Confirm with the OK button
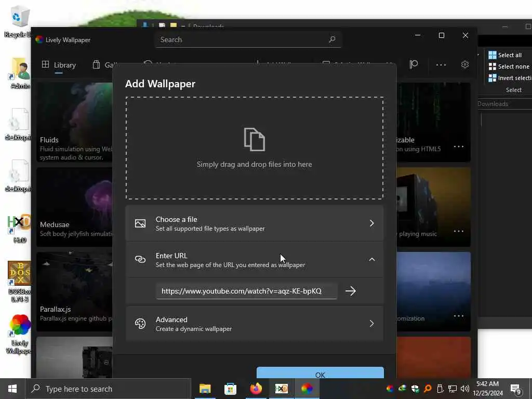This screenshot has width=532, height=399. click(320, 373)
